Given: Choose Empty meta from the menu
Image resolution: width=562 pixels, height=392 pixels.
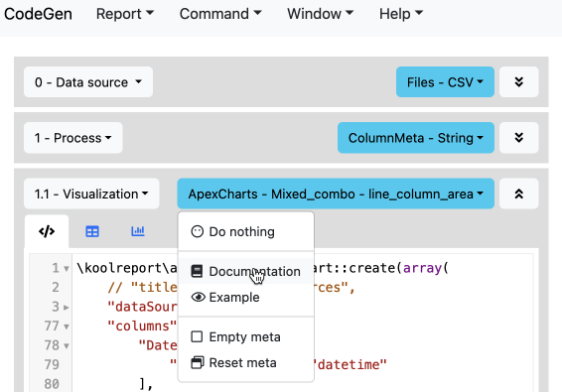Looking at the screenshot, I should click(246, 336).
